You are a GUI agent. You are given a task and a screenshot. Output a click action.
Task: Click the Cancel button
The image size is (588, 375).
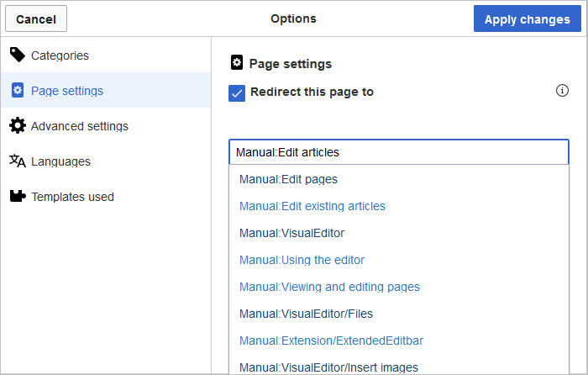(x=36, y=18)
